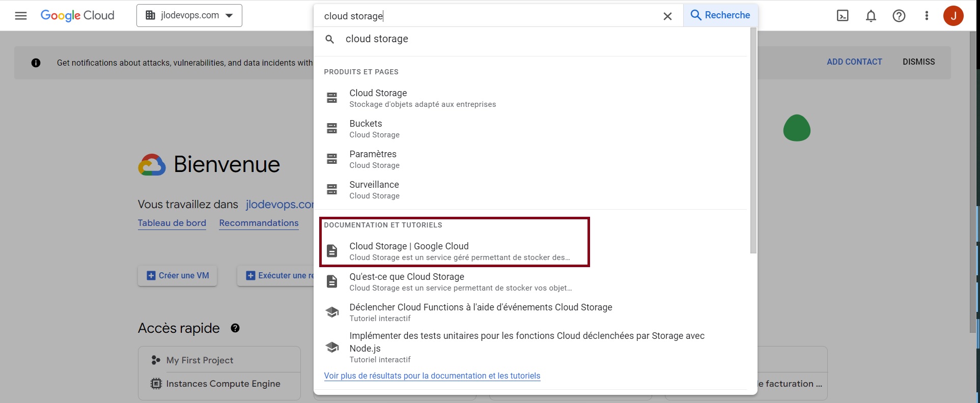This screenshot has height=403, width=980.
Task: Click document icon beside 'Cloud Storage | Google Cloud'
Action: coord(332,251)
